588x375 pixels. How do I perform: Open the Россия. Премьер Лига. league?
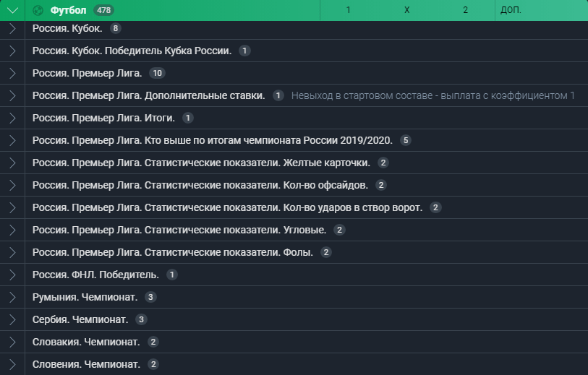pos(87,73)
